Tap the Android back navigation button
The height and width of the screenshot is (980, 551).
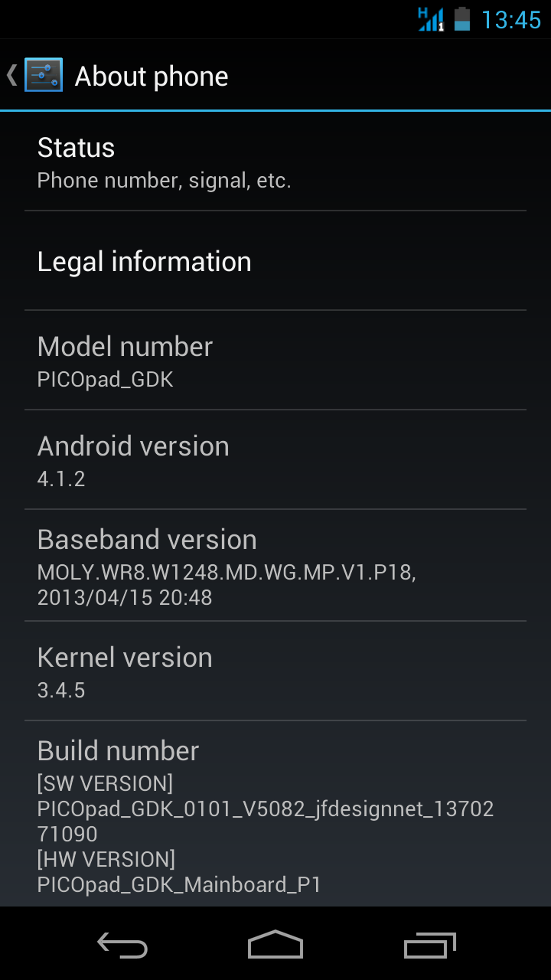[122, 946]
